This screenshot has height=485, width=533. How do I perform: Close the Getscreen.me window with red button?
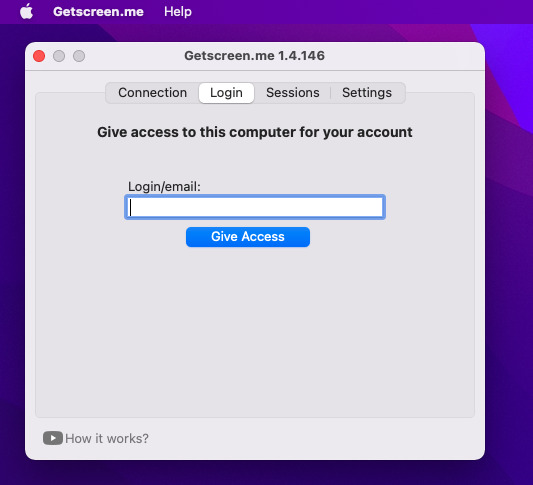coord(39,56)
